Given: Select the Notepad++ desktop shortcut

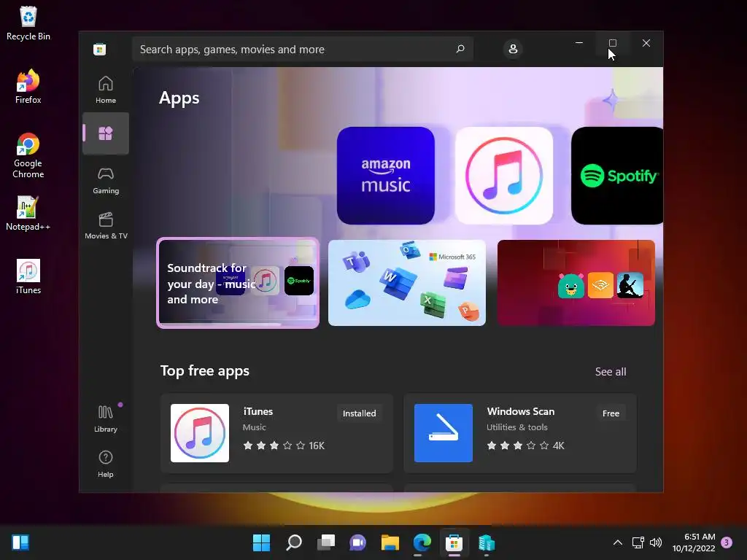Looking at the screenshot, I should click(x=28, y=214).
